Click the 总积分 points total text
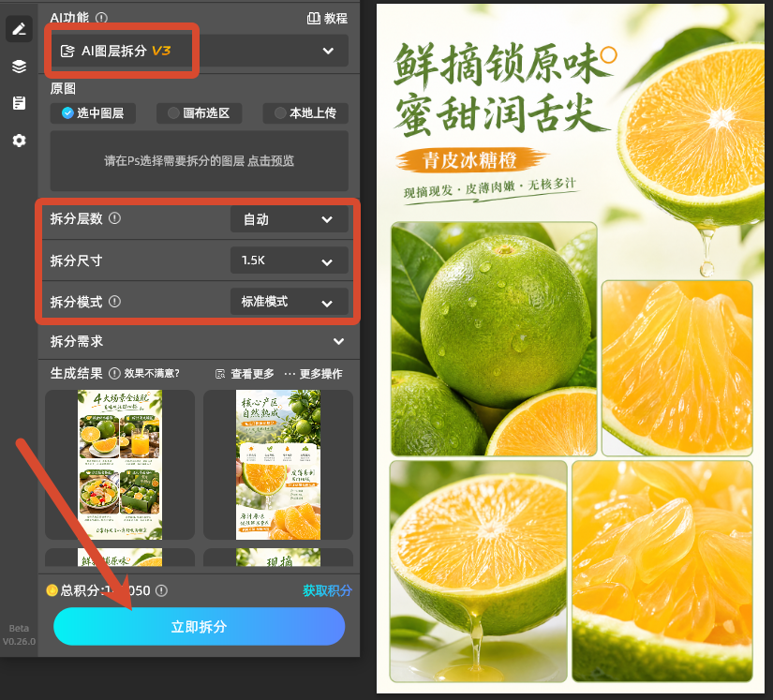Viewport: 773px width, 700px height. tap(105, 590)
